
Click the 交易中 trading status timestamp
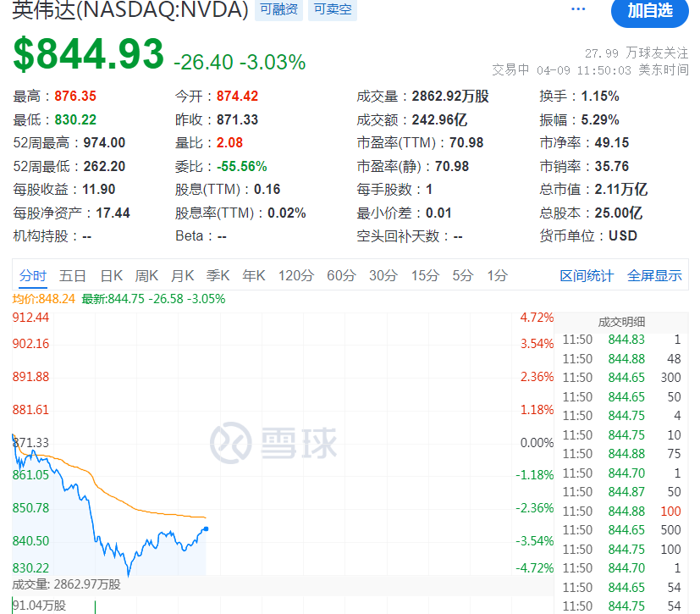click(590, 70)
